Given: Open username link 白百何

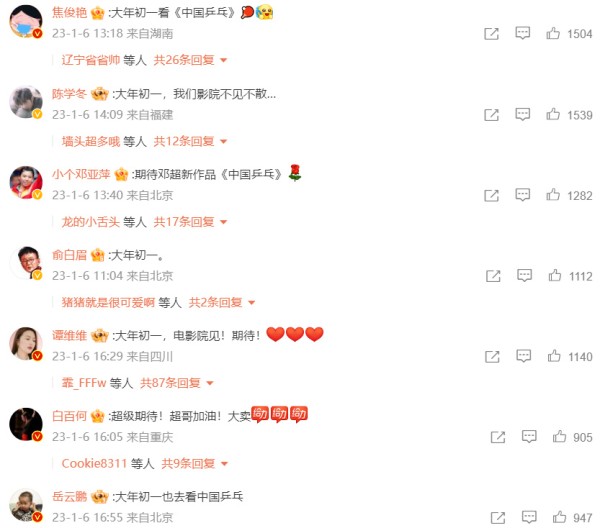Looking at the screenshot, I should coord(69,416).
